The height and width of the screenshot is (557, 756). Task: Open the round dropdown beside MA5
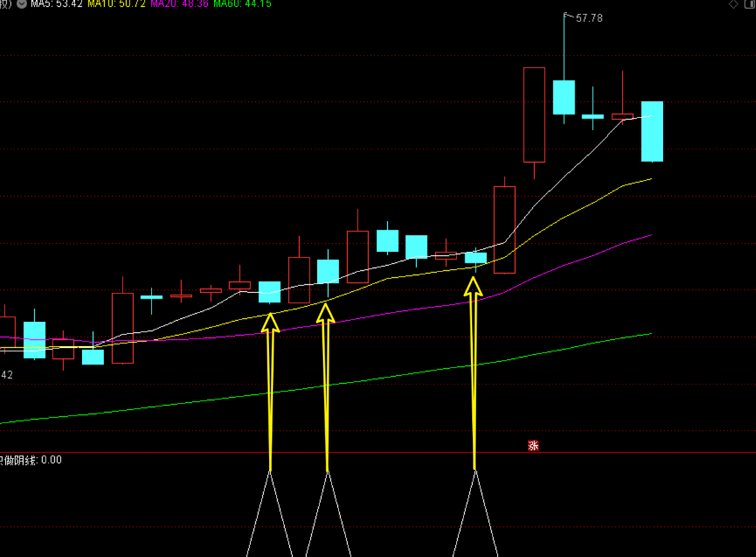(x=22, y=4)
